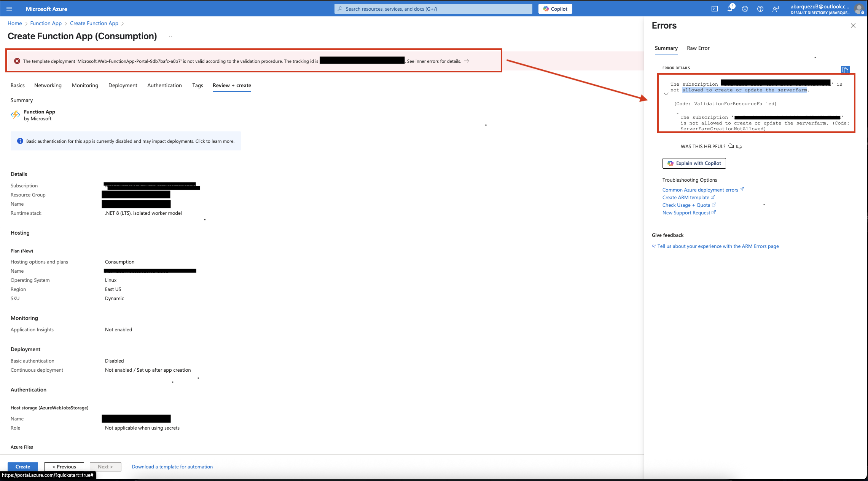Switch to the Summary tab in Errors
This screenshot has height=481, width=868.
pyautogui.click(x=666, y=48)
